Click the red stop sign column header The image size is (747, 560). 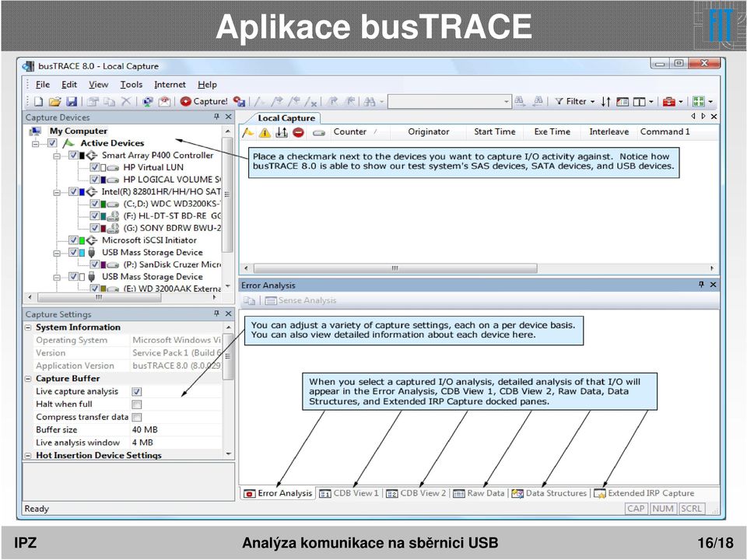[298, 132]
